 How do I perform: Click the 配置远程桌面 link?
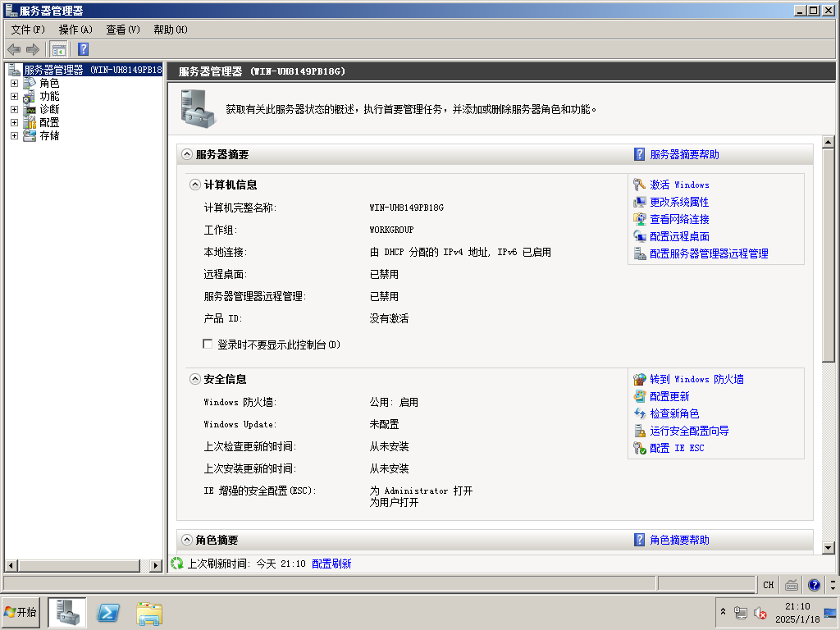pyautogui.click(x=679, y=236)
